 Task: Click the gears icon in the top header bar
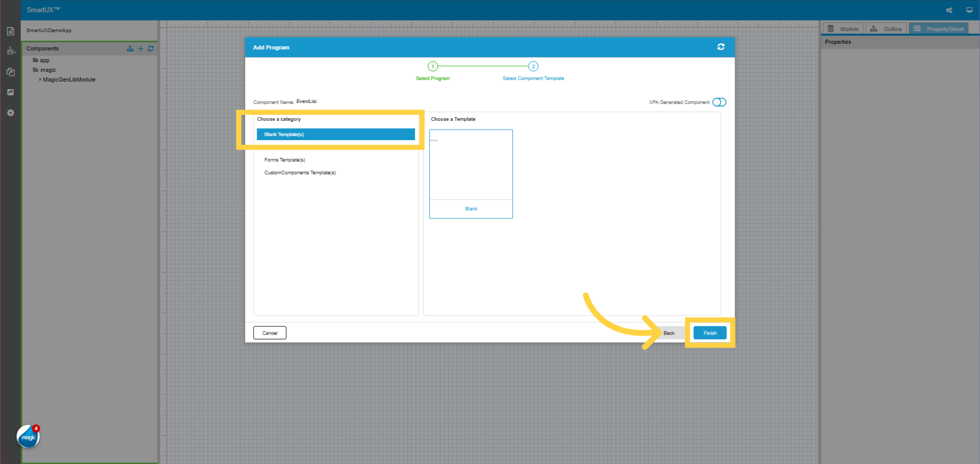click(949, 10)
